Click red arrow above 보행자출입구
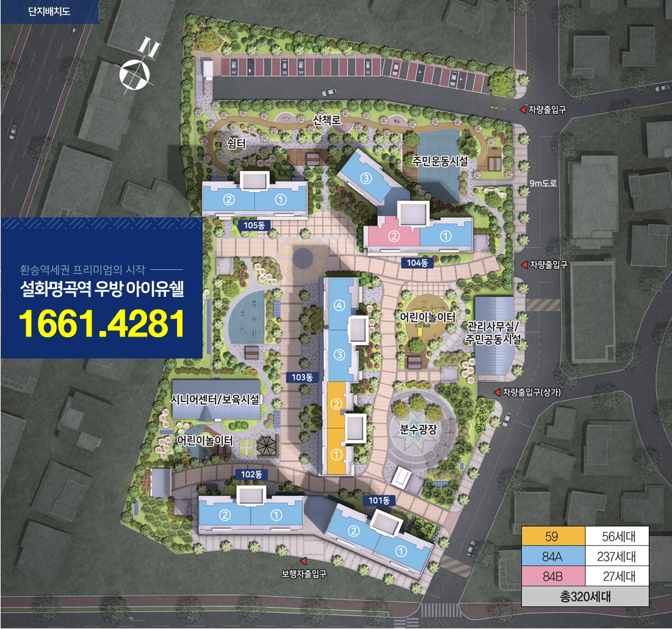Screen dimensions: 672x629 click(x=303, y=561)
